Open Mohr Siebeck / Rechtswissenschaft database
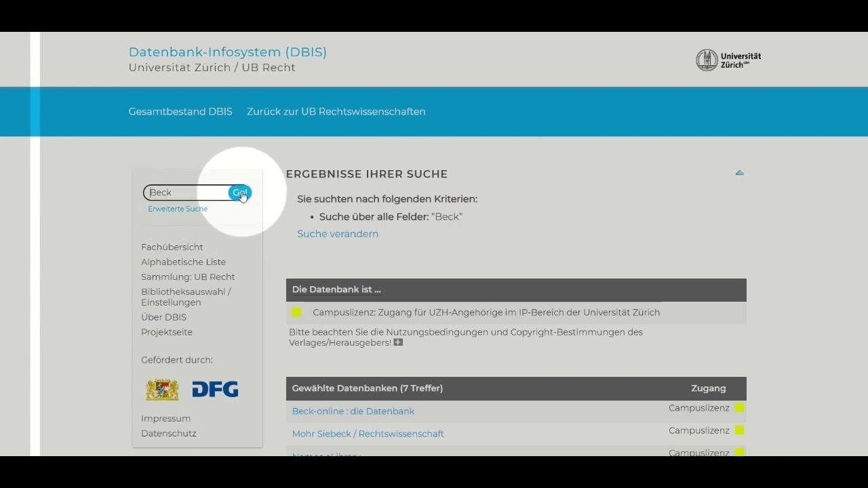Image resolution: width=868 pixels, height=488 pixels. click(x=368, y=434)
